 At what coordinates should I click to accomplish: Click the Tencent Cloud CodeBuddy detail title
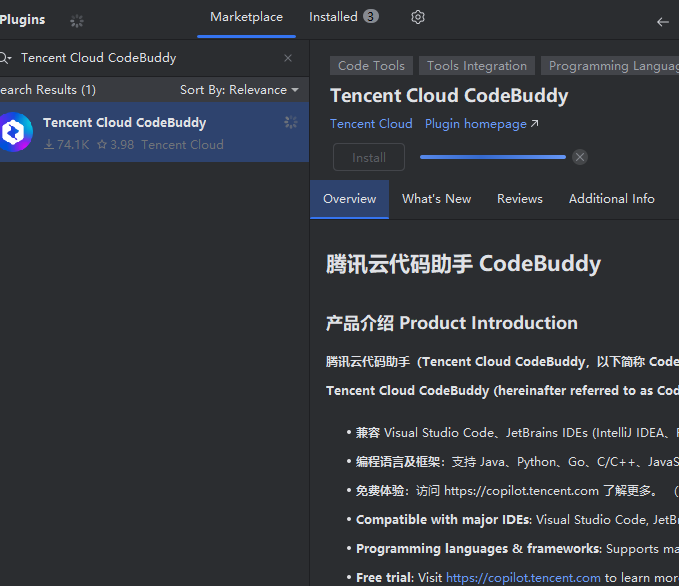(449, 96)
